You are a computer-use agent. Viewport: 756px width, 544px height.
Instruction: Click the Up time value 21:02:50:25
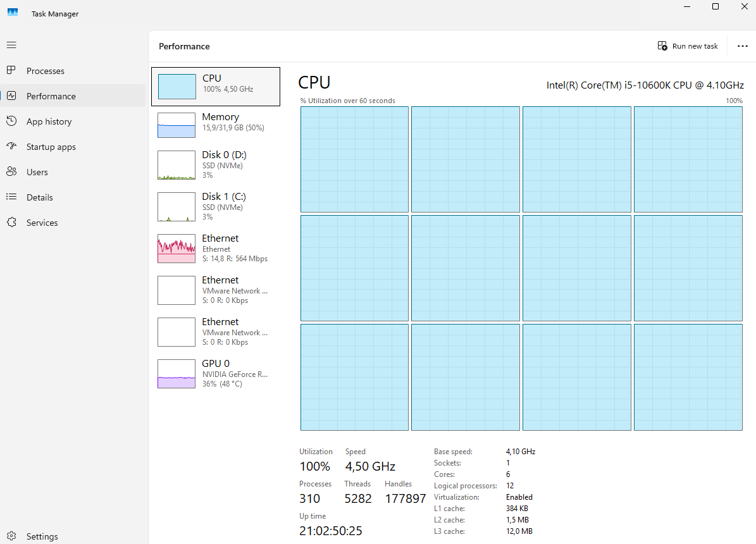pos(331,531)
